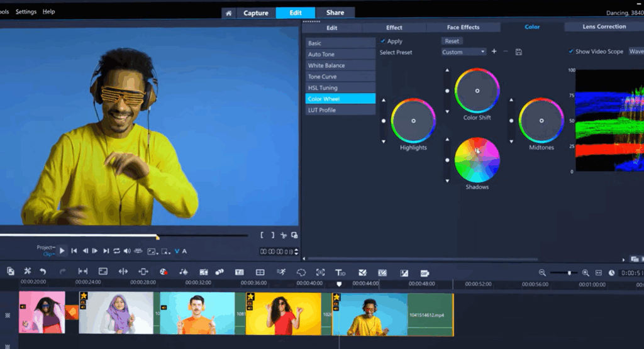Jump to the end of the clip
Screen dimensions: 644x349
click(106, 250)
